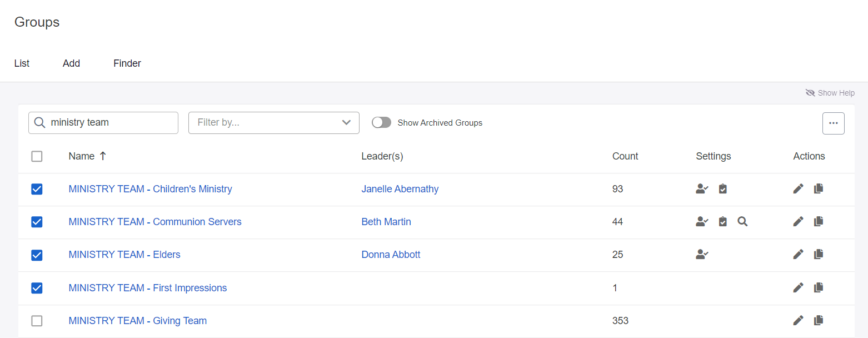Viewport: 868px width, 338px height.
Task: Click the edit pencil for Children's Ministry group
Action: click(x=798, y=188)
